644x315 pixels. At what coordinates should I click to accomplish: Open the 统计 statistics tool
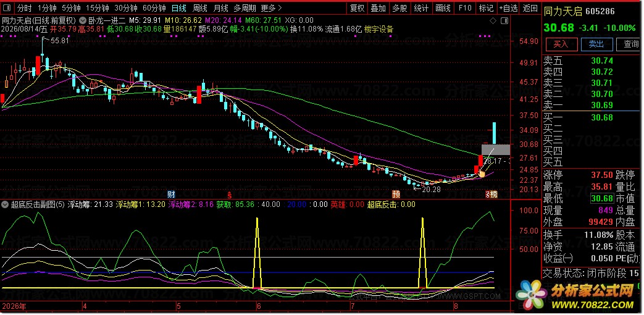421,8
